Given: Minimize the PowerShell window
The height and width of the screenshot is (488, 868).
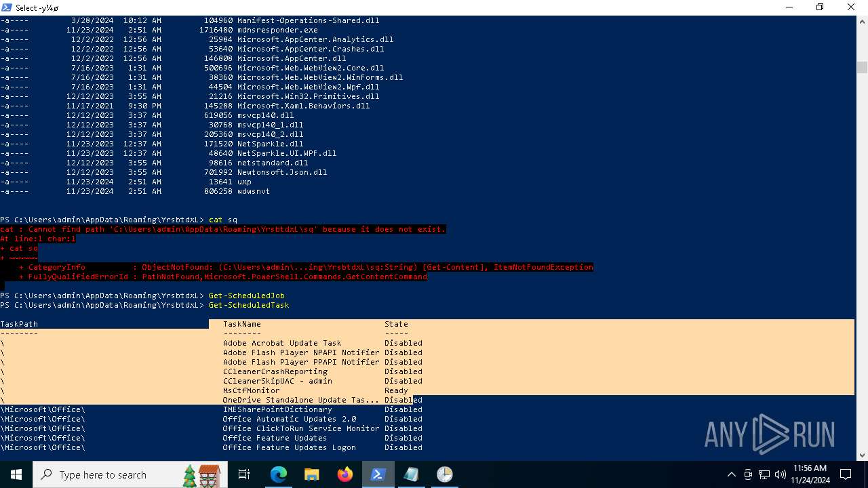Looking at the screenshot, I should 789,7.
